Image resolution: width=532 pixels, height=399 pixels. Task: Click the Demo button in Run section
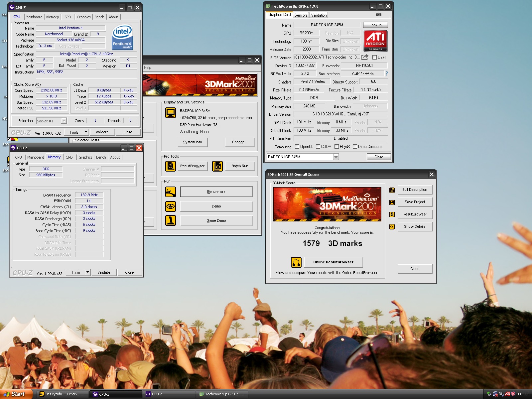[216, 206]
